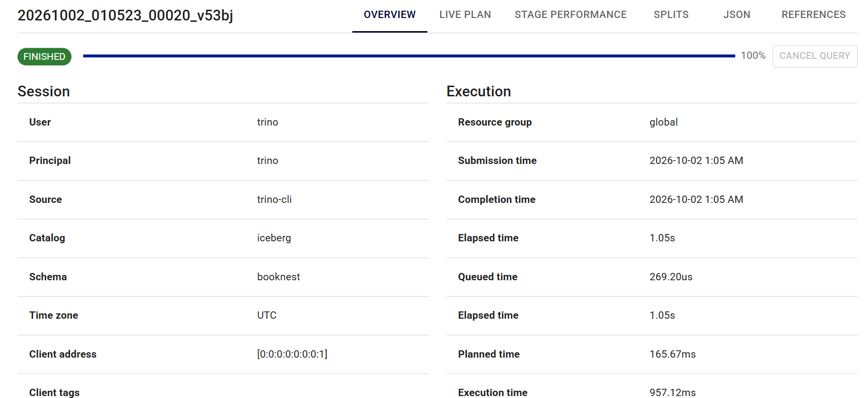Click the green FINISHED status badge
This screenshot has width=868, height=398.
tap(44, 56)
